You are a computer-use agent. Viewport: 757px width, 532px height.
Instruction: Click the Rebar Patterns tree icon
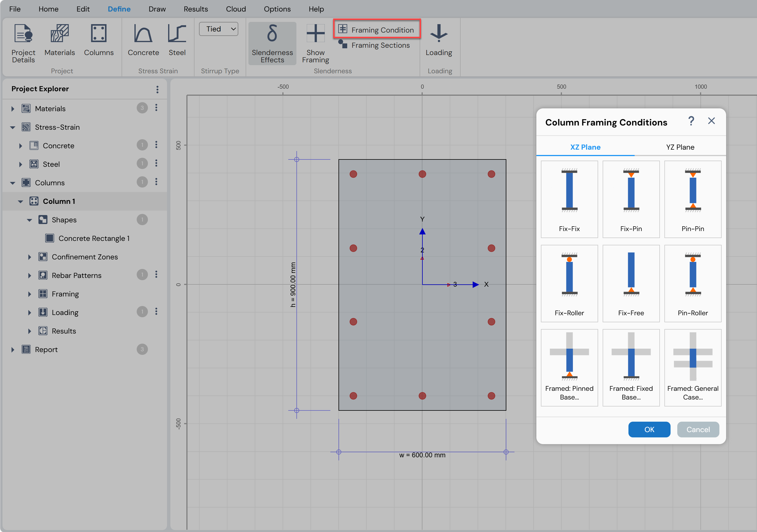tap(43, 275)
